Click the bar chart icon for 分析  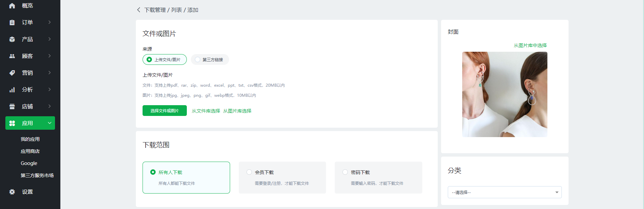click(x=12, y=90)
